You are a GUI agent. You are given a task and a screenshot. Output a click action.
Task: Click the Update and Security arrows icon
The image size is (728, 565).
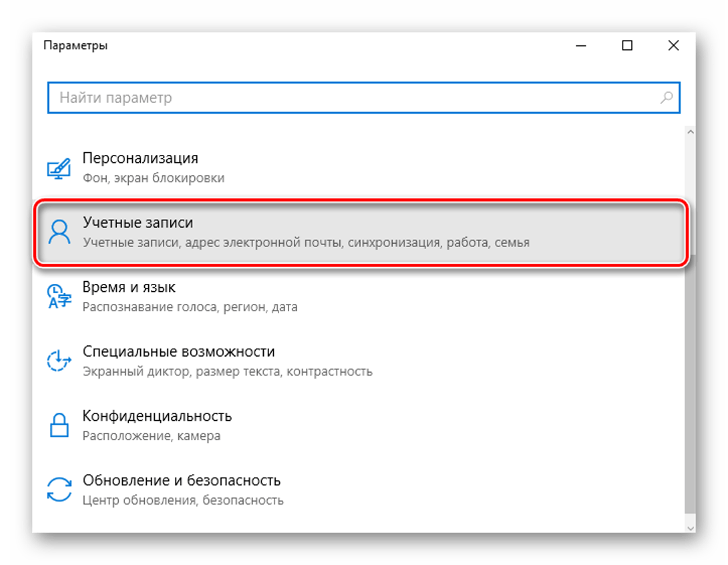pyautogui.click(x=59, y=489)
